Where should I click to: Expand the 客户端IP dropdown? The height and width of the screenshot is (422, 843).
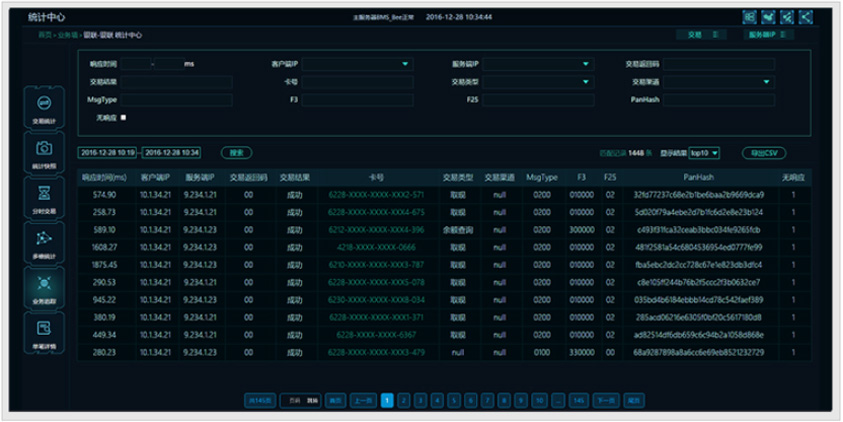[405, 64]
